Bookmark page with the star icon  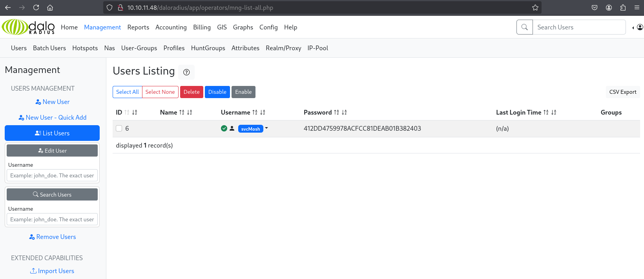point(535,7)
